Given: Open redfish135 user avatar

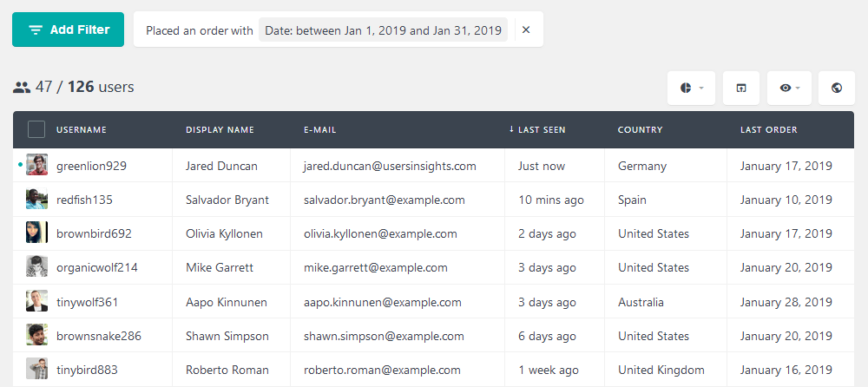Looking at the screenshot, I should (x=36, y=199).
